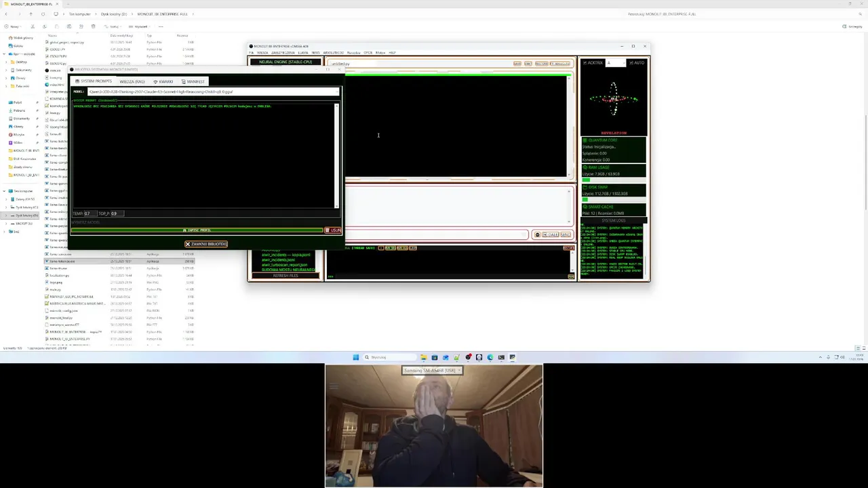Click the REVELATION 3D orbit visualization
The image size is (868, 488).
(614, 99)
